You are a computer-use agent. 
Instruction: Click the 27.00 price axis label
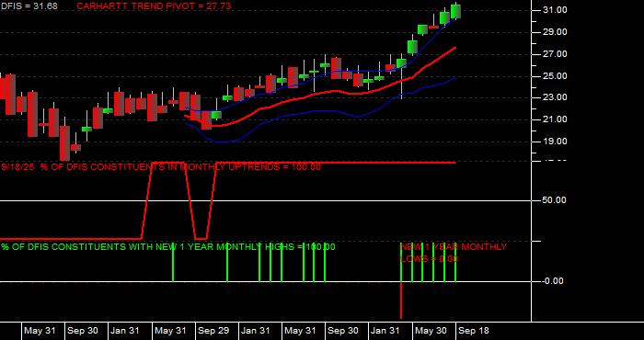point(556,54)
